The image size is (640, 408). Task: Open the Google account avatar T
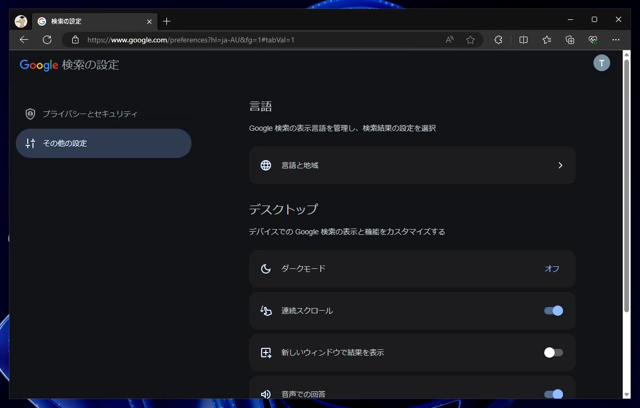point(602,63)
